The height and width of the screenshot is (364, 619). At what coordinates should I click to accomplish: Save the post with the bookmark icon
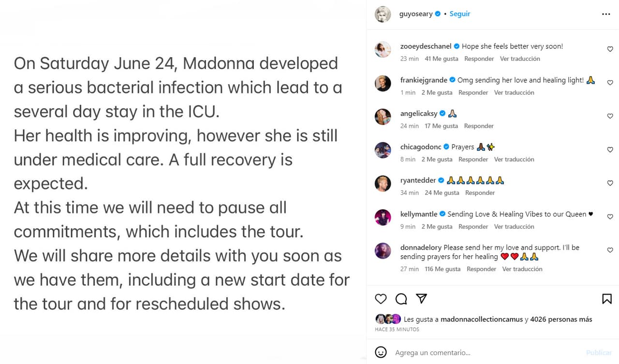click(607, 299)
